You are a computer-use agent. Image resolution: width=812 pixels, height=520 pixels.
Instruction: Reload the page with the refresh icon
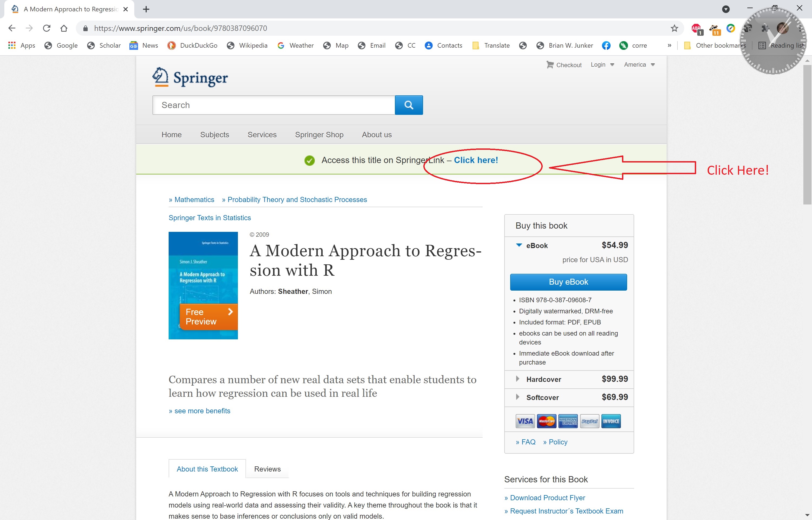tap(47, 28)
